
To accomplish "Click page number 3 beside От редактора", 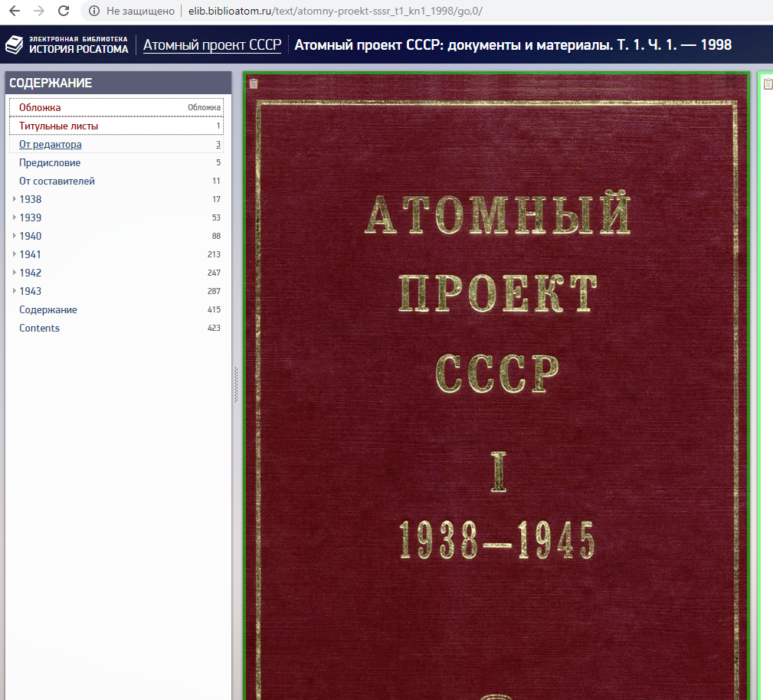I will [x=218, y=145].
